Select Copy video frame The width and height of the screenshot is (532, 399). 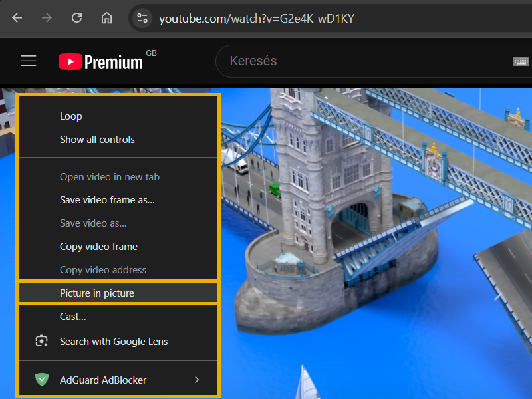tap(98, 247)
